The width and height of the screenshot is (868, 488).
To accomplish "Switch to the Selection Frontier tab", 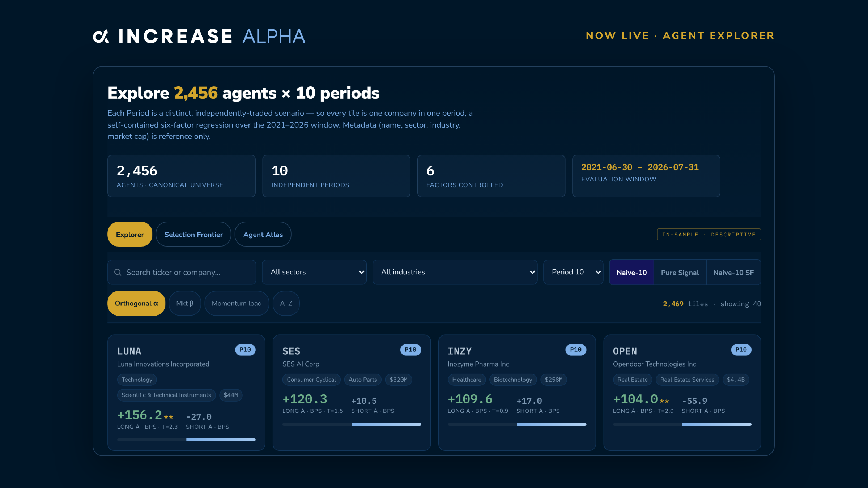I will pyautogui.click(x=193, y=234).
